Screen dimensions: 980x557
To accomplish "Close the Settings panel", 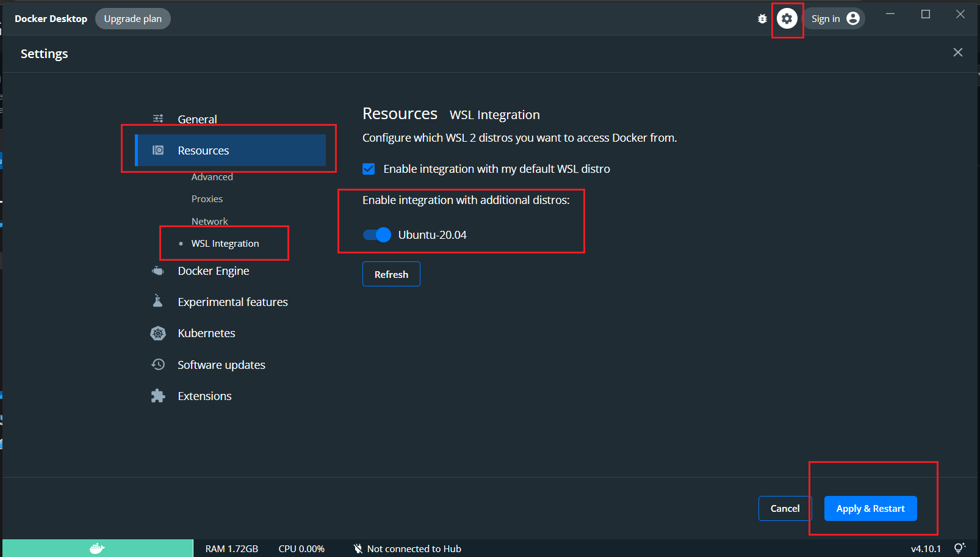I will tap(957, 53).
